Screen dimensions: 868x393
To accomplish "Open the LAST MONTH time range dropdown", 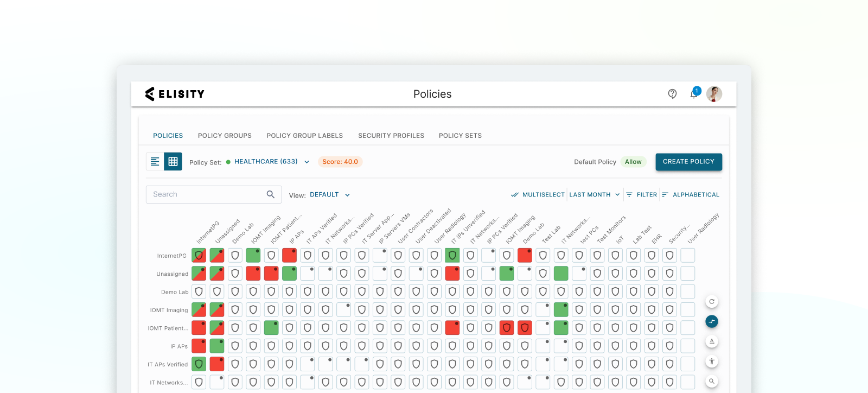I will pos(595,194).
